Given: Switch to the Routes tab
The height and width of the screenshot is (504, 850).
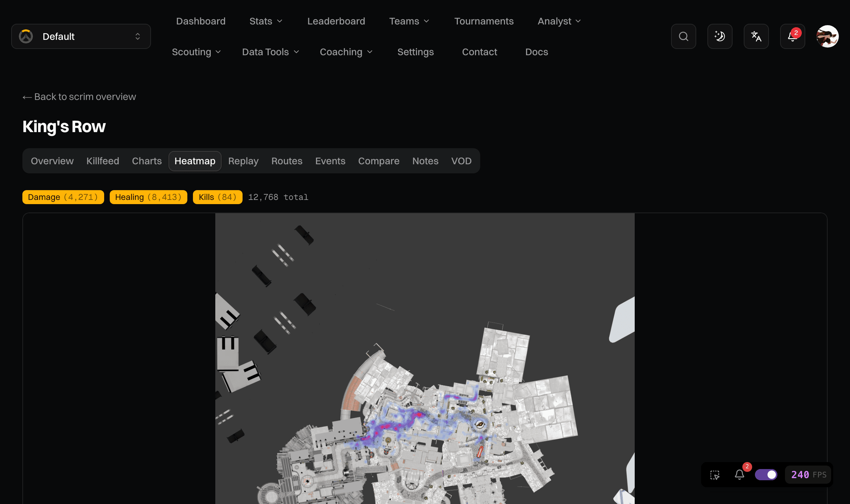Looking at the screenshot, I should click(x=287, y=161).
